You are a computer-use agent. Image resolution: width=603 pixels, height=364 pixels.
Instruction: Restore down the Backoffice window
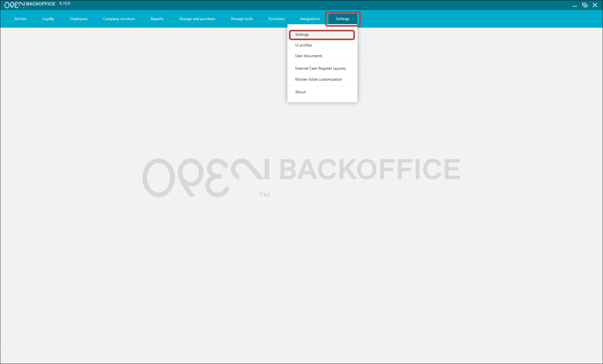pyautogui.click(x=585, y=5)
